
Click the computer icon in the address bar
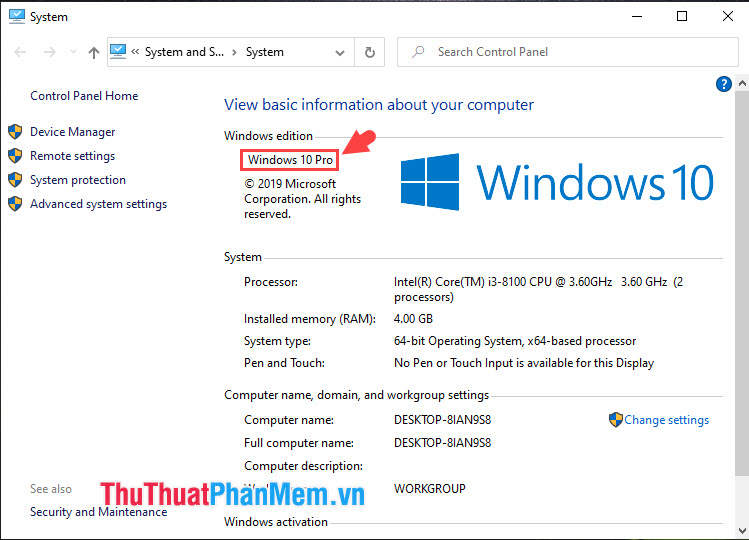coord(118,51)
